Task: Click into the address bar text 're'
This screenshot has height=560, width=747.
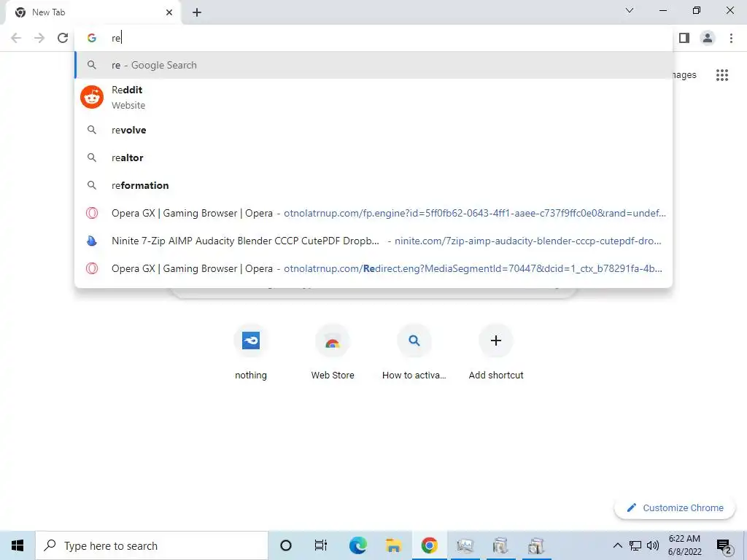Action: (116, 38)
